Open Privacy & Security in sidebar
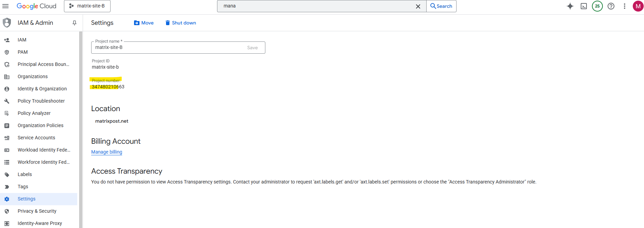Image resolution: width=644 pixels, height=228 pixels. [x=39, y=211]
